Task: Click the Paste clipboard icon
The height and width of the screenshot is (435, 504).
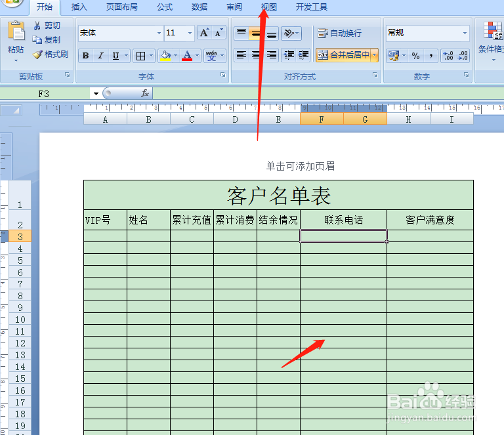Action: coord(16,31)
